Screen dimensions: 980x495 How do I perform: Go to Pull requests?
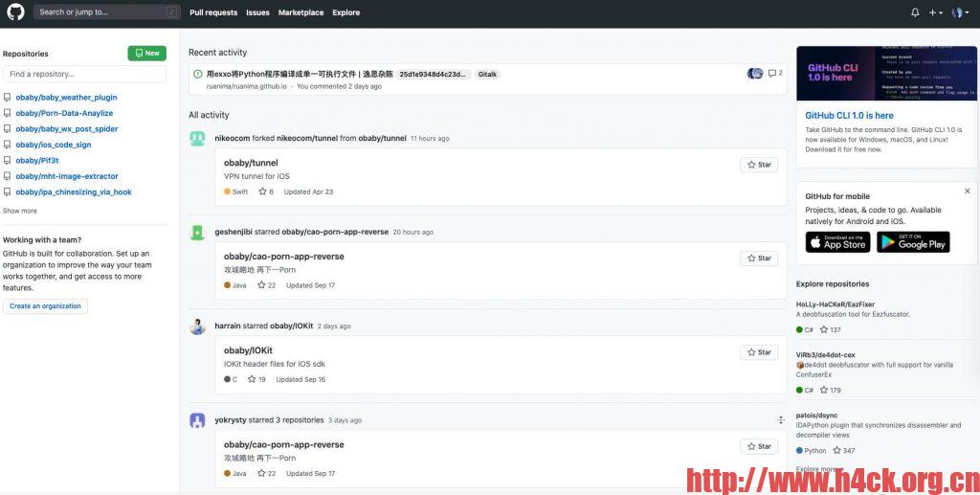(213, 12)
